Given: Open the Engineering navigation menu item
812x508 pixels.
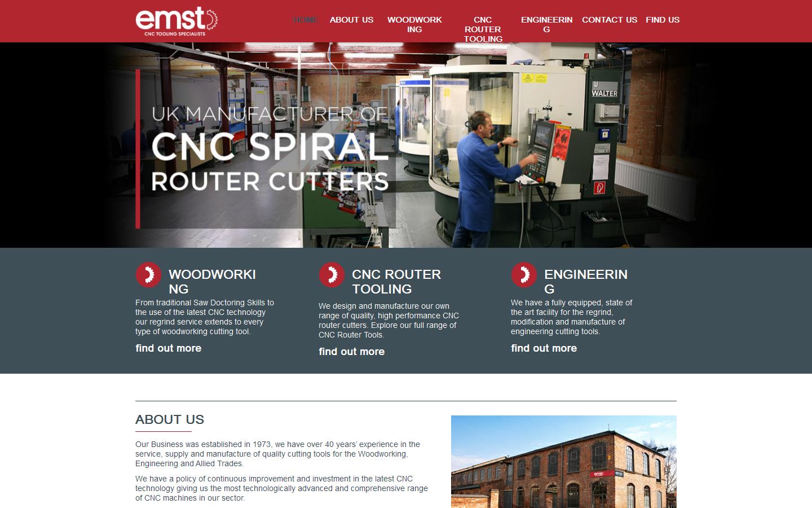Looking at the screenshot, I should coord(546,24).
